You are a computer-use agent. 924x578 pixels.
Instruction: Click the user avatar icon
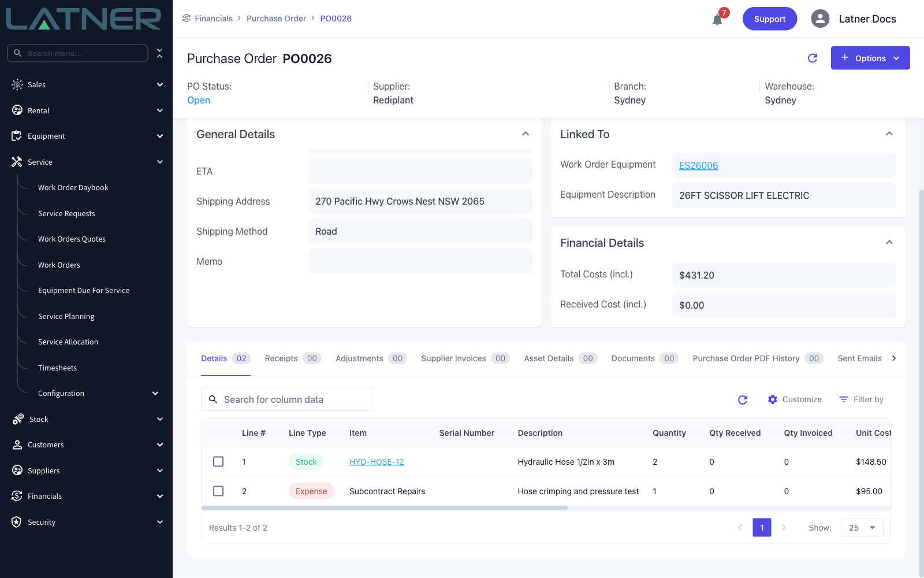click(820, 18)
